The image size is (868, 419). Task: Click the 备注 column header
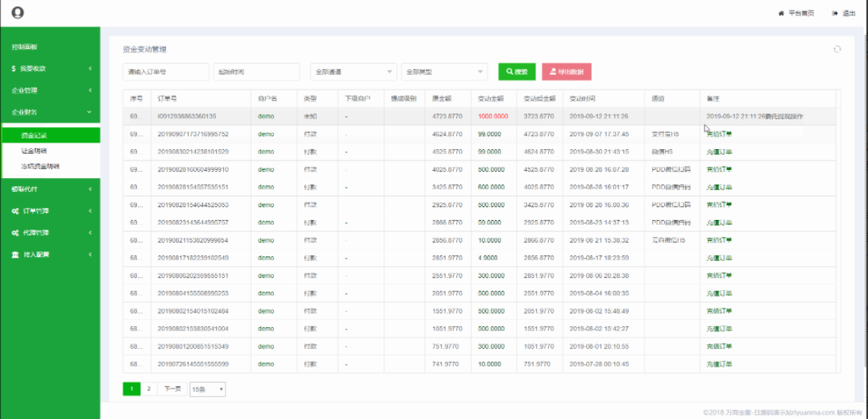[768, 98]
